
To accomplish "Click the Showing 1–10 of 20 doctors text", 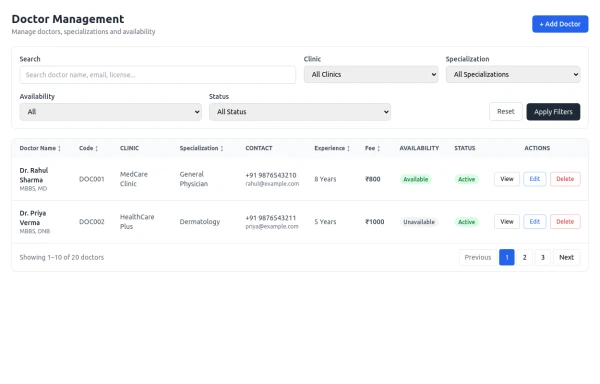I will click(62, 257).
